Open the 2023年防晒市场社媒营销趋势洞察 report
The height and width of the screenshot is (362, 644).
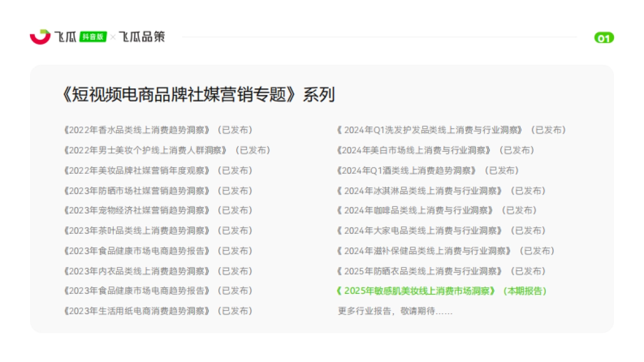[136, 190]
